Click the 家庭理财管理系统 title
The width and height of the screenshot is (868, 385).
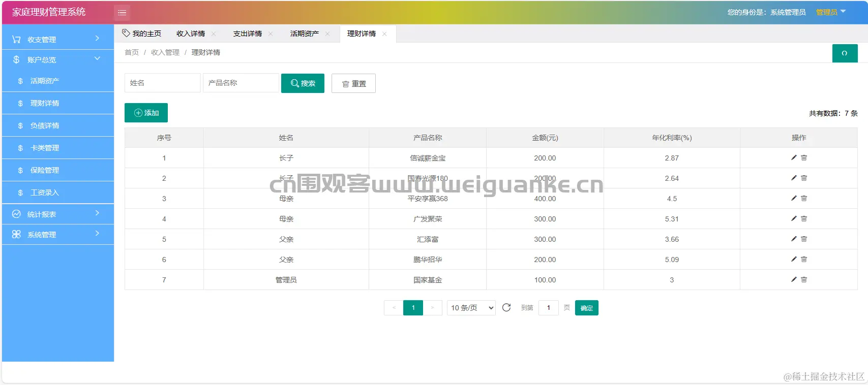49,12
